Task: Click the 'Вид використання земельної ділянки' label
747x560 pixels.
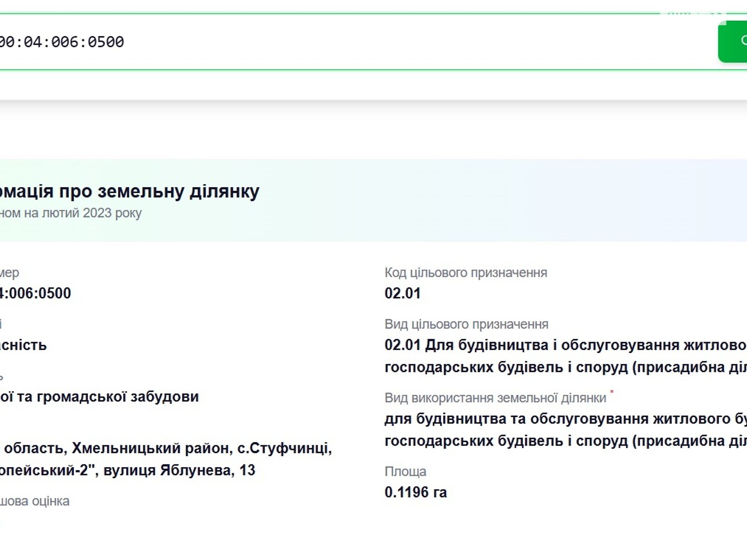Action: [x=495, y=398]
